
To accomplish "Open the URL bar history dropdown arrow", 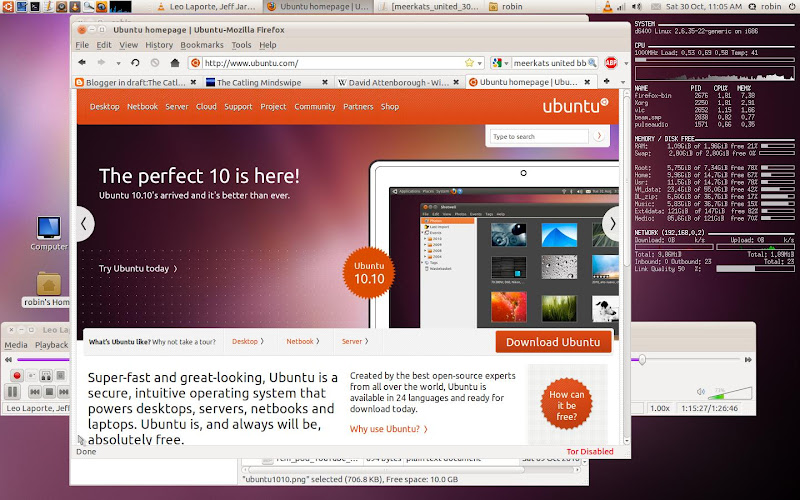I will [480, 63].
